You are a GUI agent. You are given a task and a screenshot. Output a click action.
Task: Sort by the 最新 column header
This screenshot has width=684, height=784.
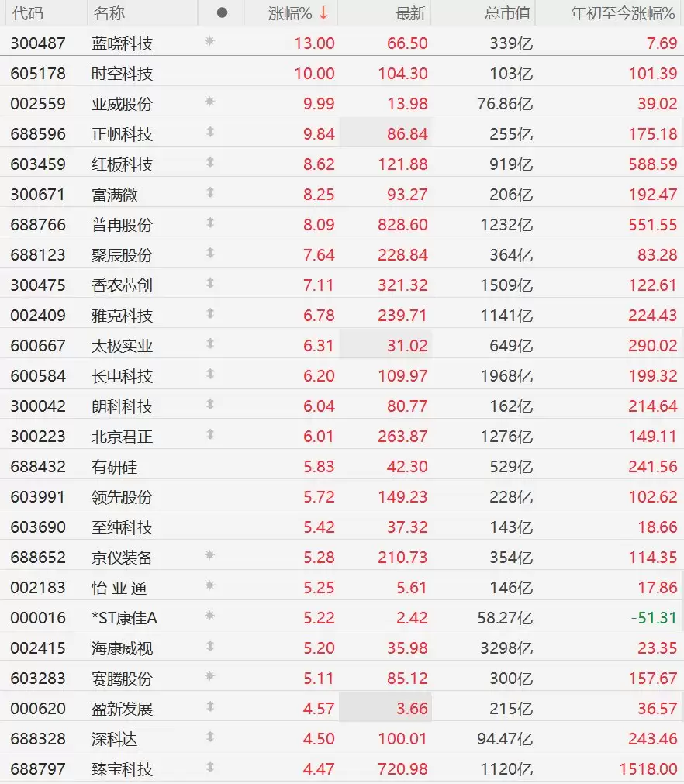(410, 13)
